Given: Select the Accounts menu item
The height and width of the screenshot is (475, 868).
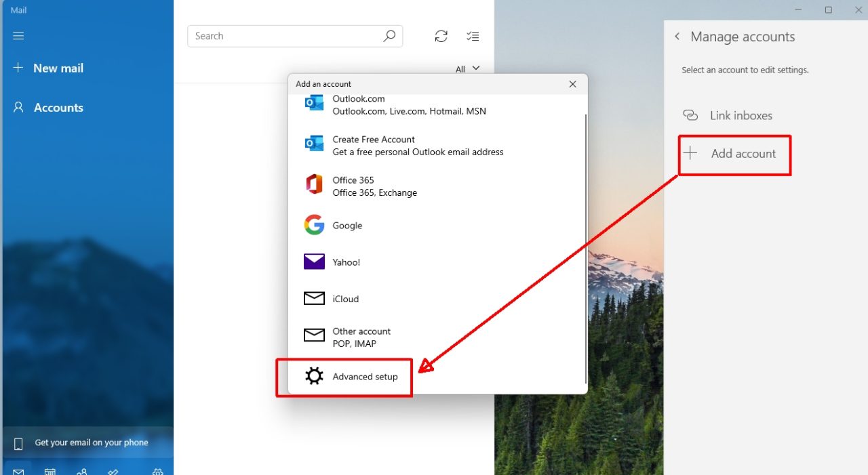Looking at the screenshot, I should 58,107.
